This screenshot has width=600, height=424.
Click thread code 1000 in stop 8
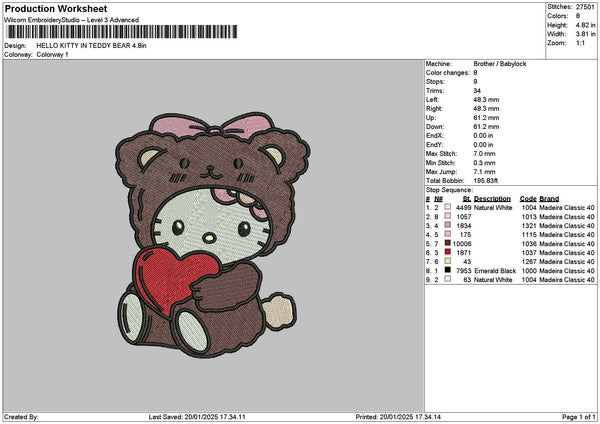(x=529, y=271)
